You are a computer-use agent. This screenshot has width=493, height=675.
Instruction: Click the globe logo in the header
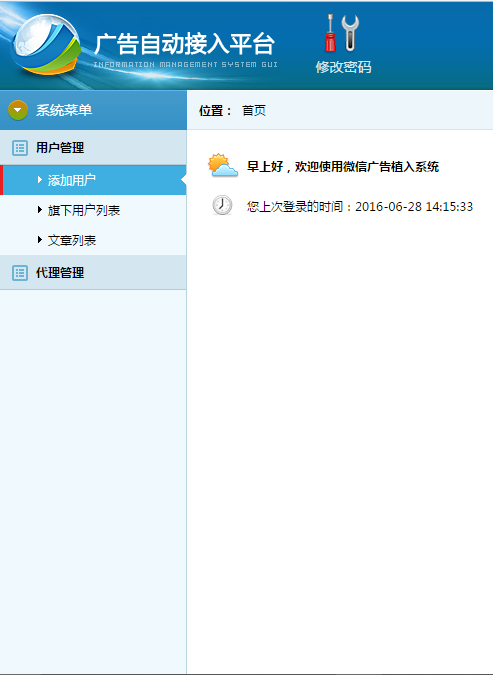[x=45, y=45]
